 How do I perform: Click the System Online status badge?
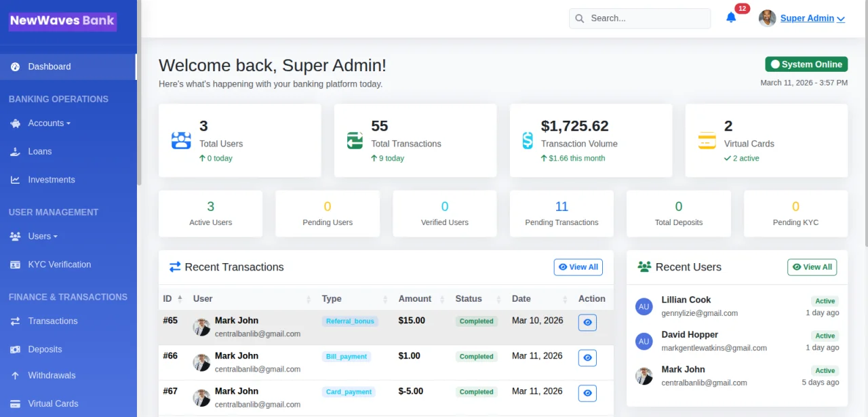click(x=806, y=64)
